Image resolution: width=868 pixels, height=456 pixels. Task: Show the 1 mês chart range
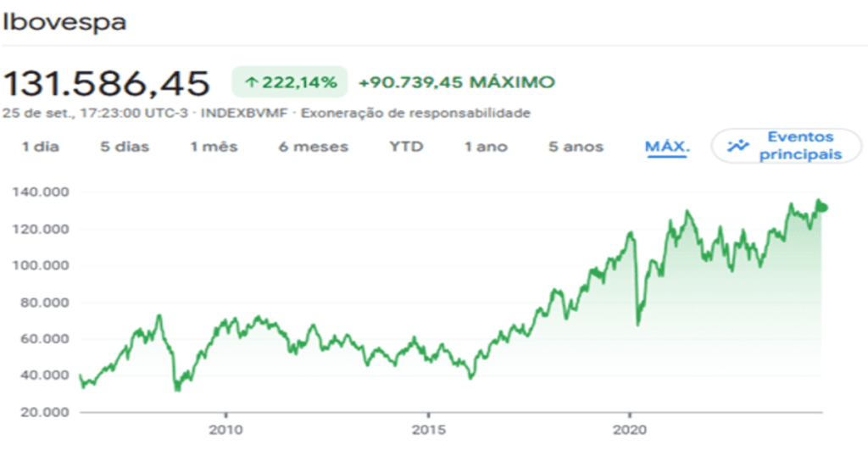click(x=214, y=147)
